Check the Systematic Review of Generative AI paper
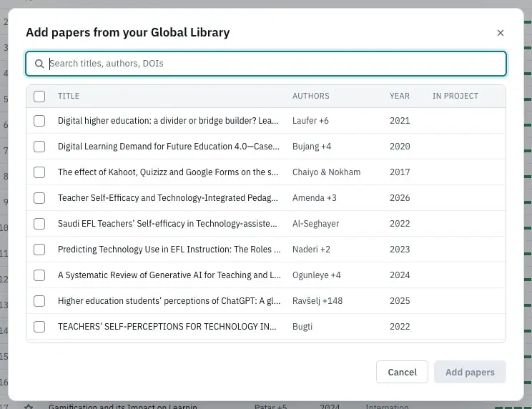The width and height of the screenshot is (532, 409). tap(39, 275)
